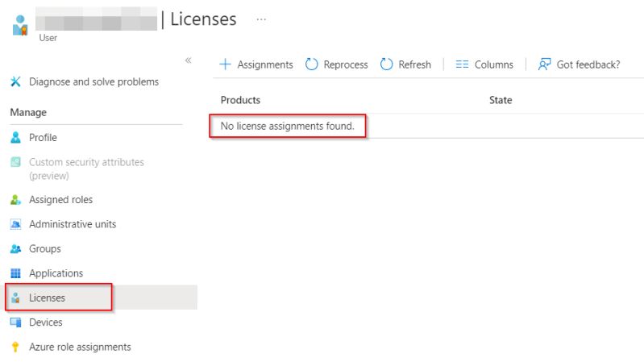
Task: Click the Diagnose and solve problems wrench icon
Action: pyautogui.click(x=15, y=81)
